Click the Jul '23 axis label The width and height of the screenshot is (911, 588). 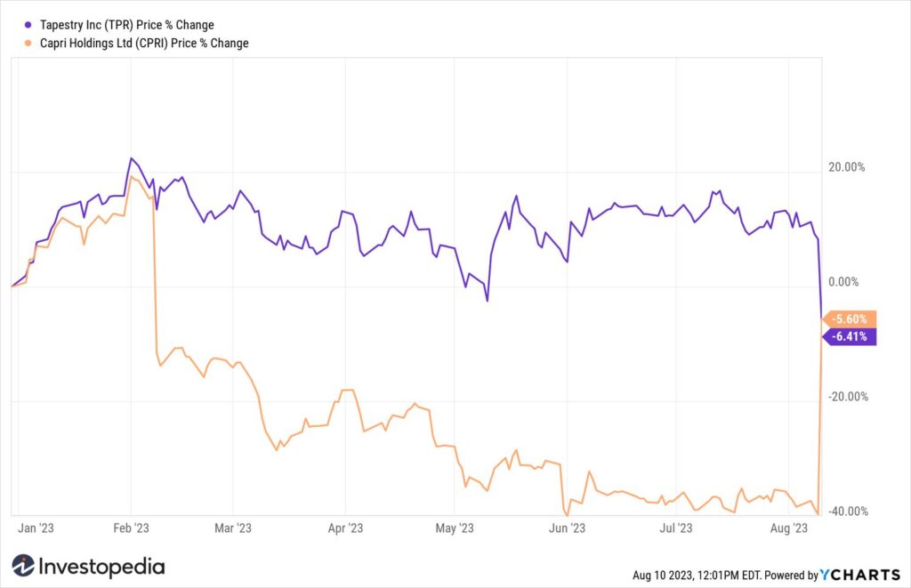[x=676, y=528]
